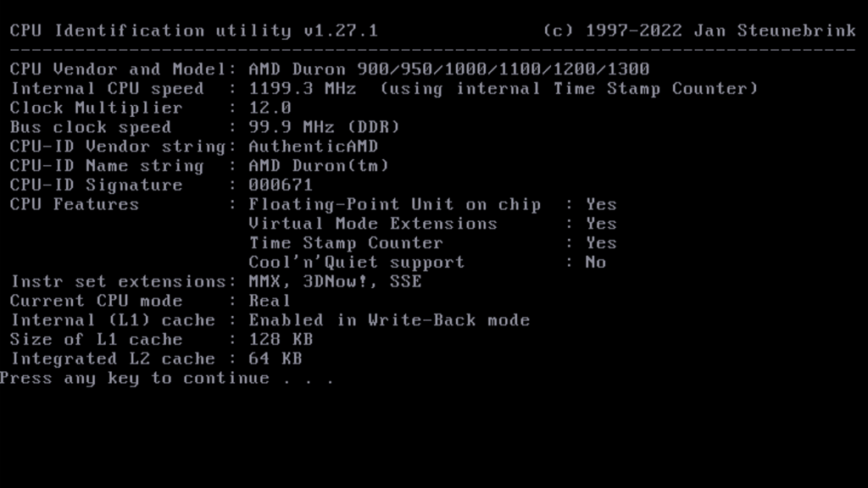This screenshot has width=868, height=488.
Task: Click the AuthenticAMD vendor string
Action: click(x=313, y=147)
